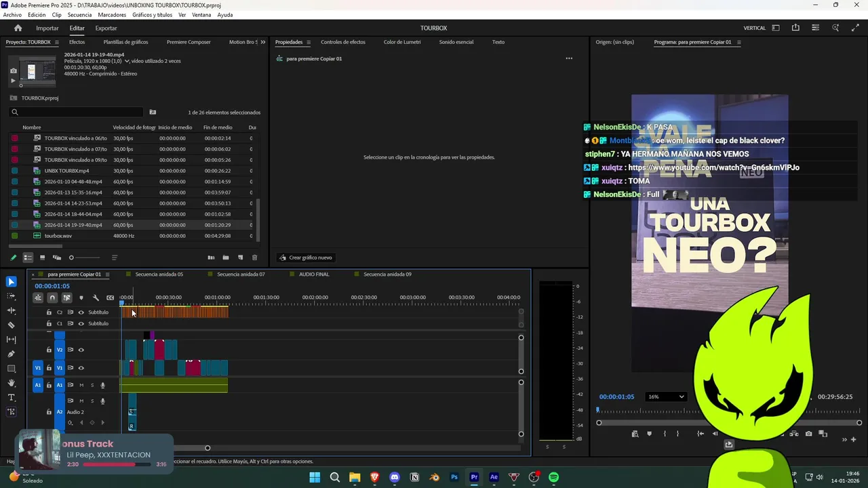Toggle project panel writable pencil icon
The height and width of the screenshot is (488, 868).
pyautogui.click(x=13, y=258)
